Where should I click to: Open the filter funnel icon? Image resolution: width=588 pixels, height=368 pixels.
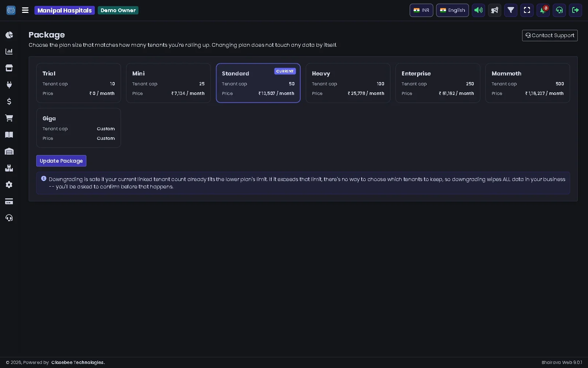point(511,10)
